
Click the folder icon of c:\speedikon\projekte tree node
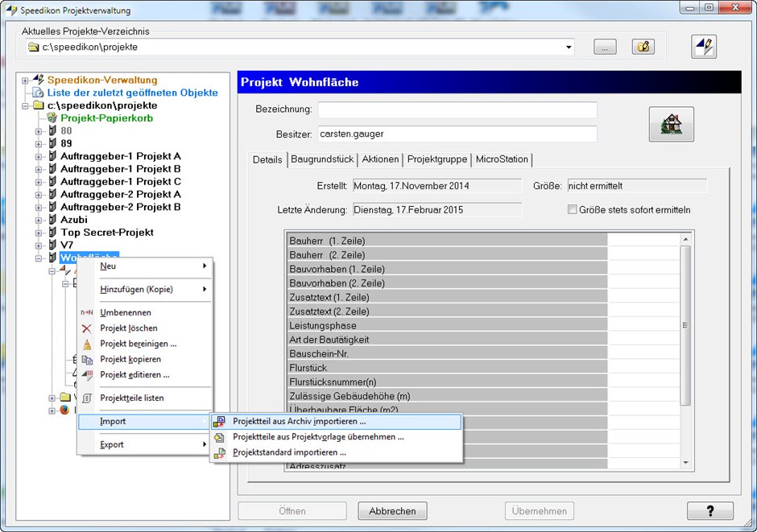click(39, 105)
